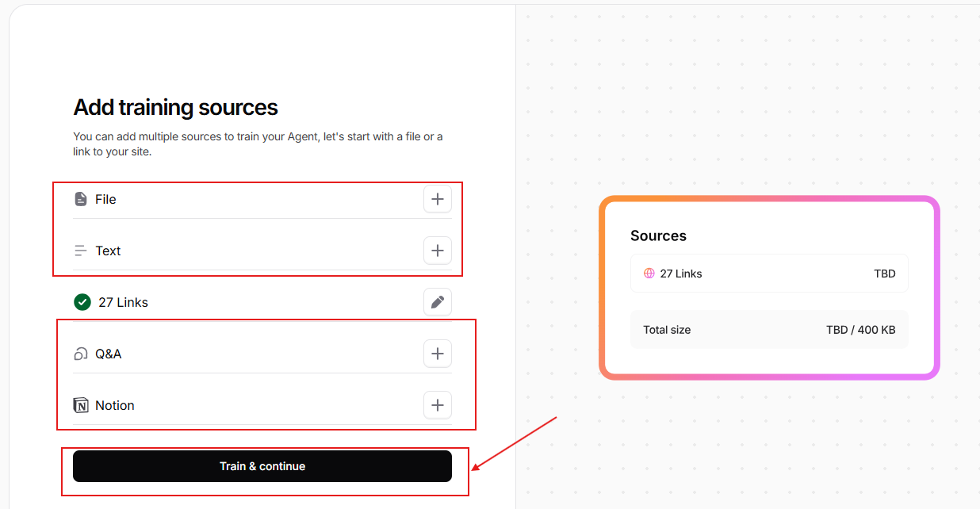Screen dimensions: 980x509
Task: Click the Total size row
Action: point(768,329)
